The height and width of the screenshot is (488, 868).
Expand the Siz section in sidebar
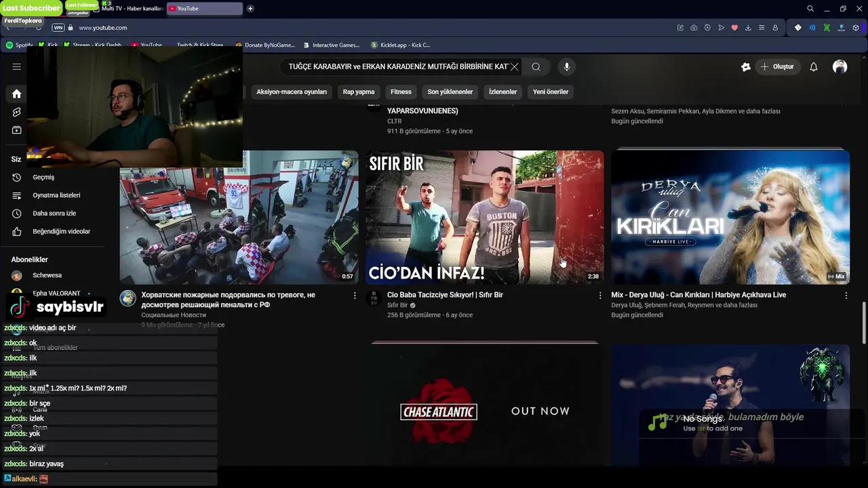click(x=16, y=159)
